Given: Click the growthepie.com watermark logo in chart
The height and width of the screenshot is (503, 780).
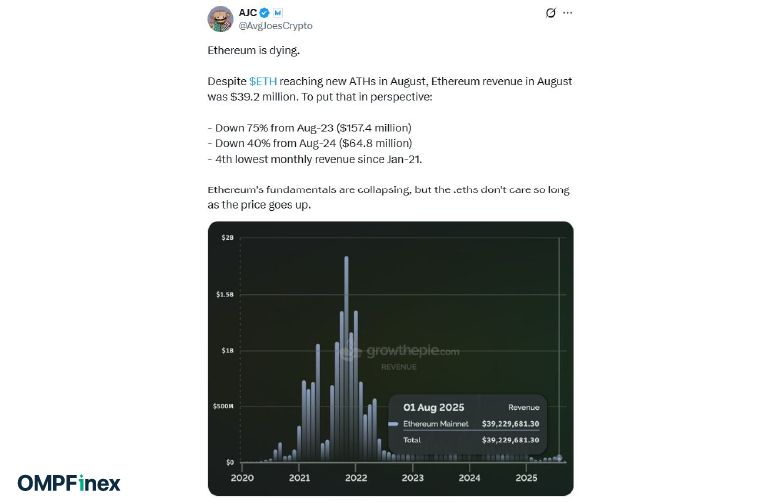Looking at the screenshot, I should [x=400, y=351].
